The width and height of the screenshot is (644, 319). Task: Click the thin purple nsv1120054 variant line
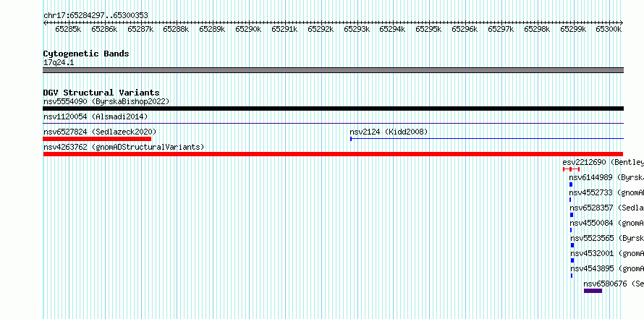tap(333, 123)
